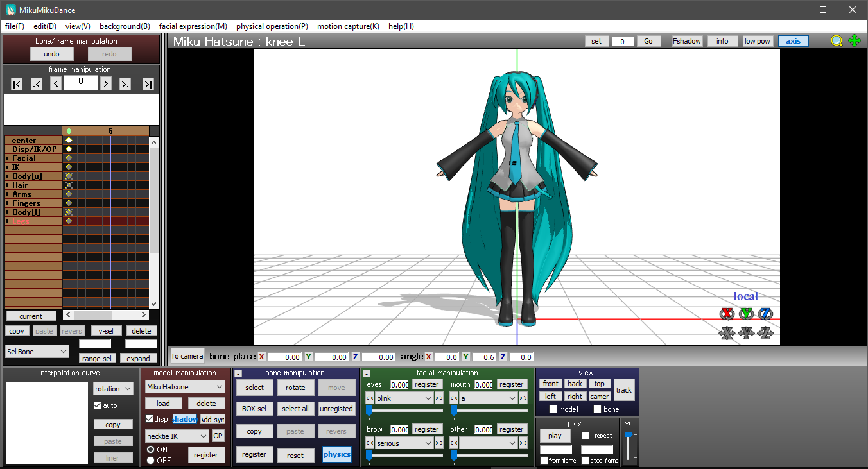868x469 pixels.
Task: Click the center keyframe diamond at frame 0
Action: point(69,140)
